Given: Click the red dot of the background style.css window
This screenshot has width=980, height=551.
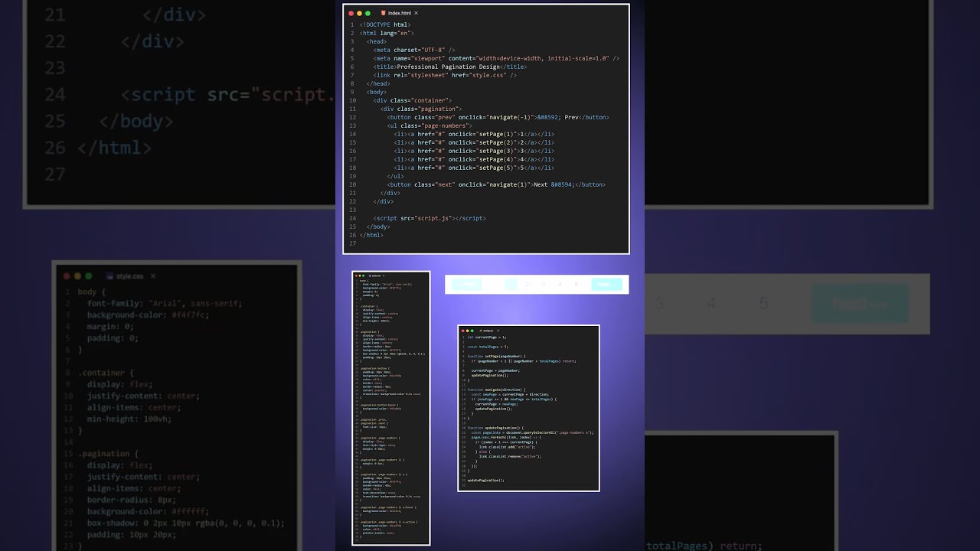Looking at the screenshot, I should coord(67,275).
